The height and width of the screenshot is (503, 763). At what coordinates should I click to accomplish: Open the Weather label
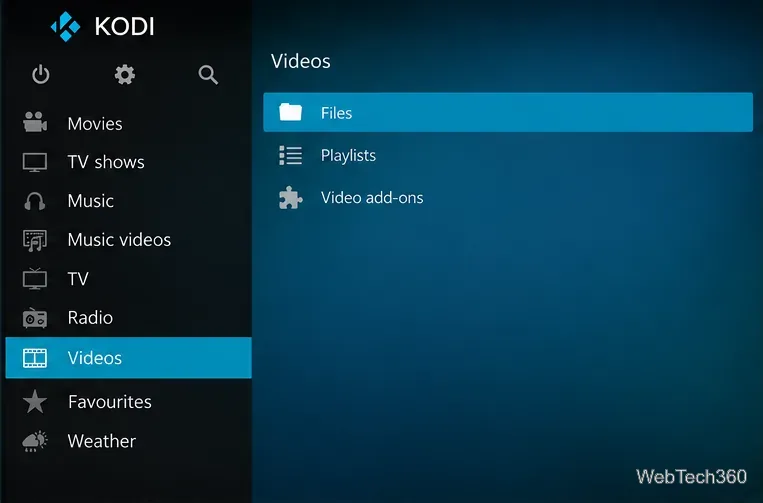click(x=102, y=441)
